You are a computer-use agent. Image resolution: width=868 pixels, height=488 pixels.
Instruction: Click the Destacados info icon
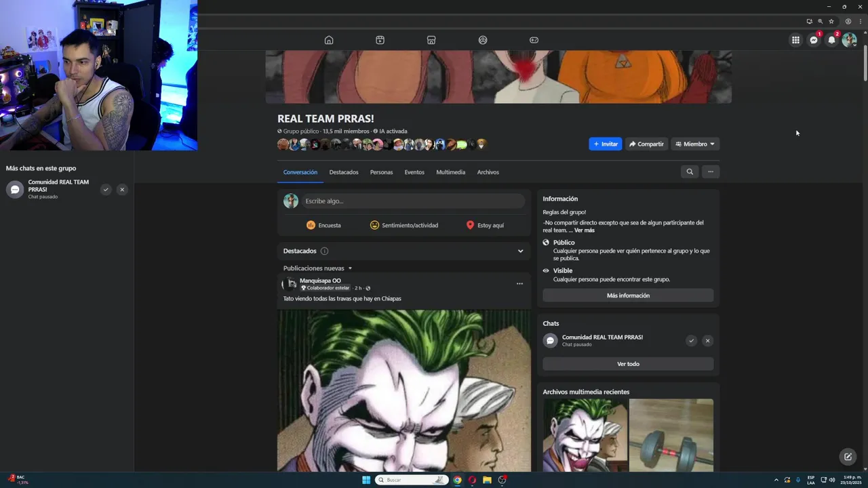click(324, 251)
